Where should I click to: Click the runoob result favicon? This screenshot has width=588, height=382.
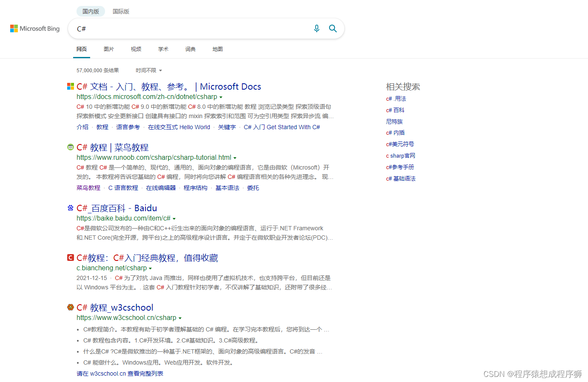[71, 147]
